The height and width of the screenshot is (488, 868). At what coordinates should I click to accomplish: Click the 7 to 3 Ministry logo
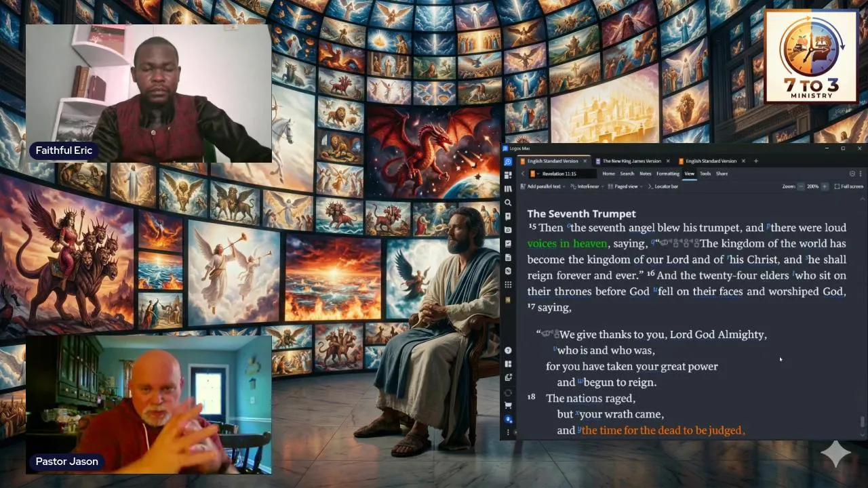point(811,57)
